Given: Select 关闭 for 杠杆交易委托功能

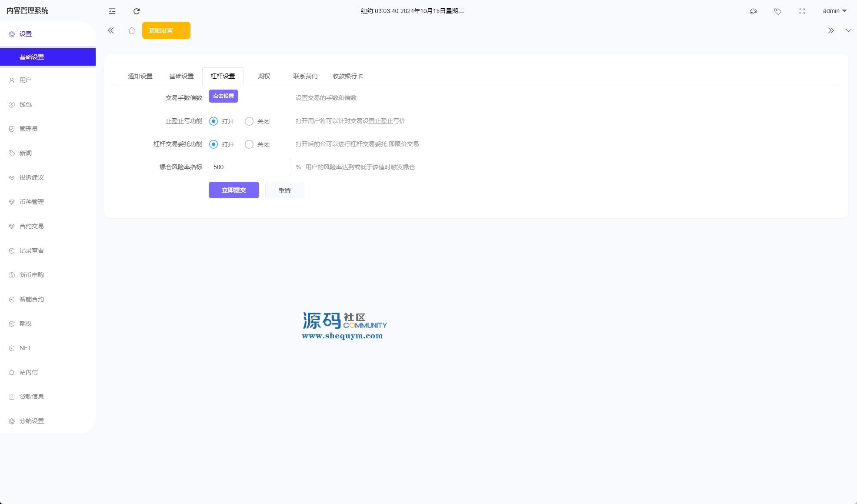Looking at the screenshot, I should tap(249, 144).
